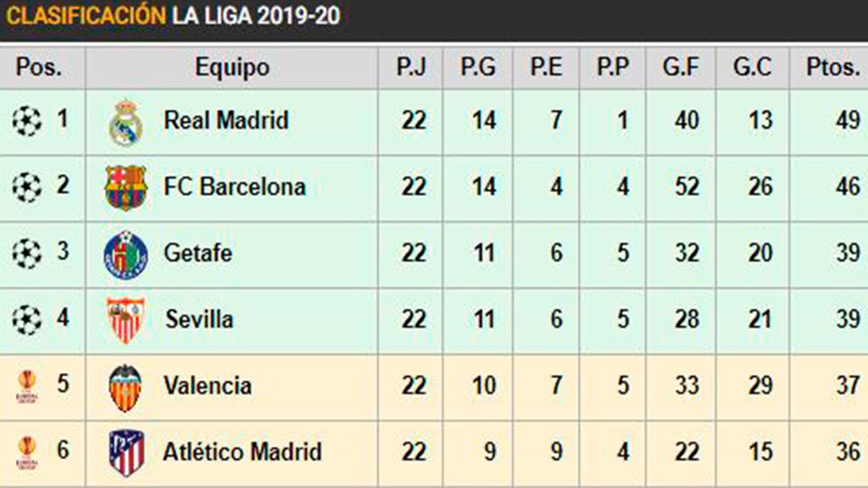868x488 pixels.
Task: Click Europa League icon beside position 5
Action: tap(27, 386)
